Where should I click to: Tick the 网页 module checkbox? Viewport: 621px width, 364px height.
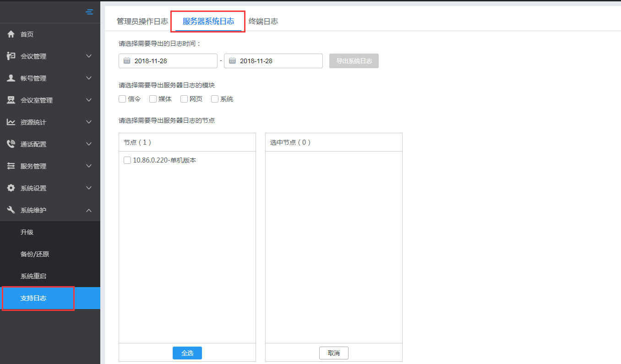click(184, 99)
